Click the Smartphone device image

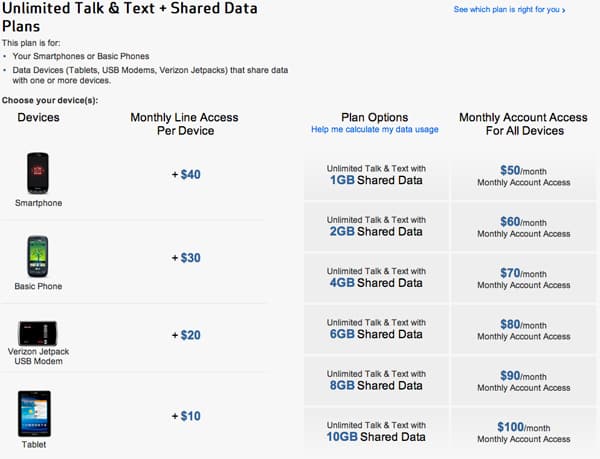tap(38, 174)
